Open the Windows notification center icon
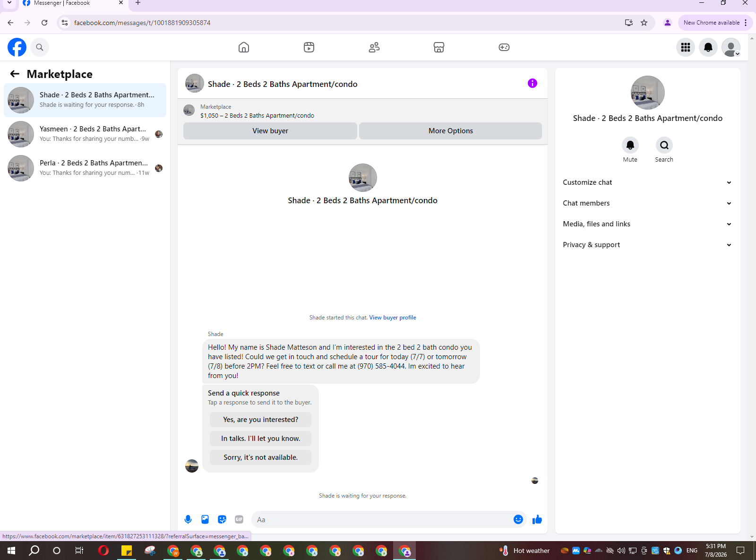Viewport: 756px width, 560px height. pyautogui.click(x=740, y=551)
